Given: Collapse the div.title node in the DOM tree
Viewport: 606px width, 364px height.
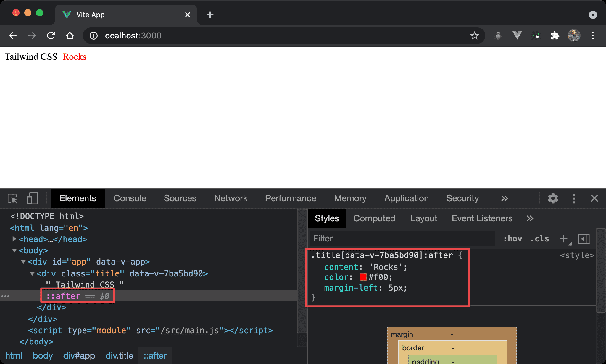Looking at the screenshot, I should pyautogui.click(x=32, y=273).
